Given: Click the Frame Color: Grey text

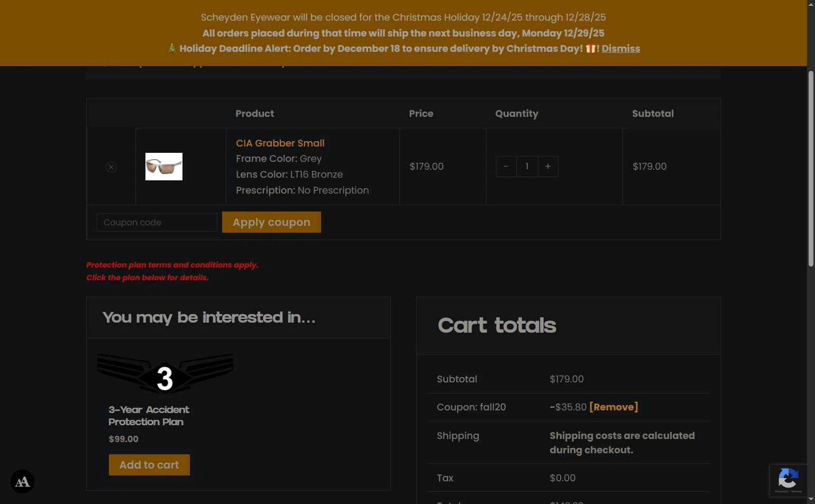Looking at the screenshot, I should [x=279, y=159].
